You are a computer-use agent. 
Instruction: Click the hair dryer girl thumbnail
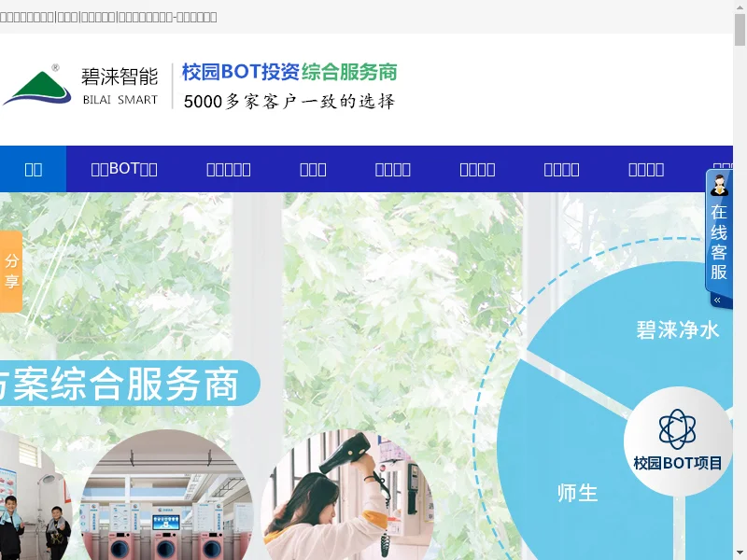[x=347, y=496]
